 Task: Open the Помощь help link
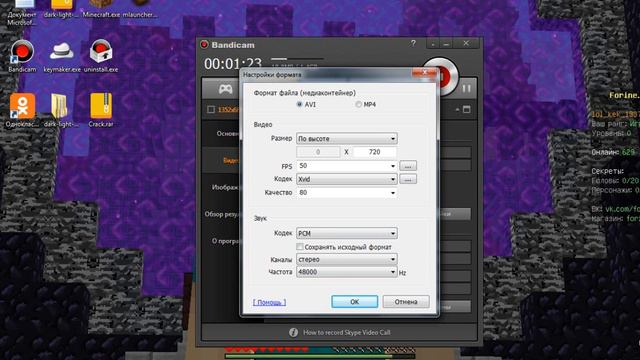coord(269,302)
